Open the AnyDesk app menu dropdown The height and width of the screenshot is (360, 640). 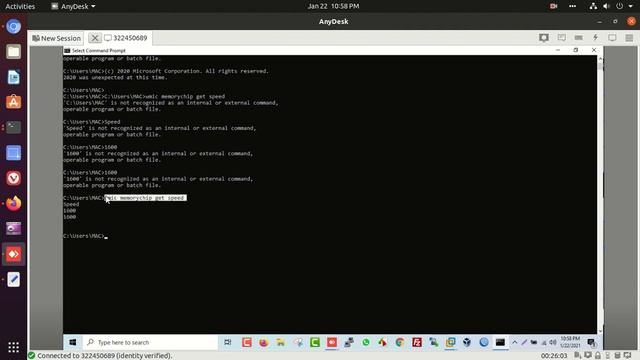coord(73,6)
